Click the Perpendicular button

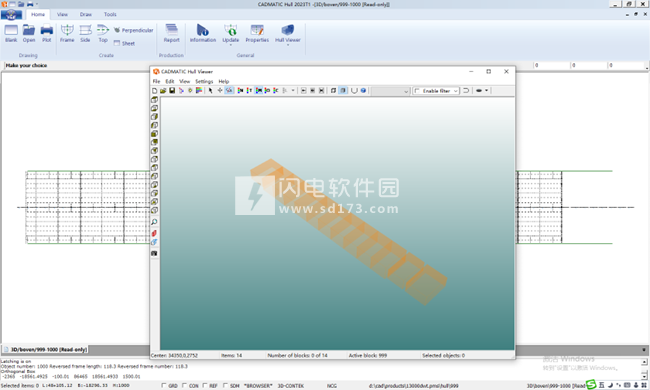click(133, 30)
